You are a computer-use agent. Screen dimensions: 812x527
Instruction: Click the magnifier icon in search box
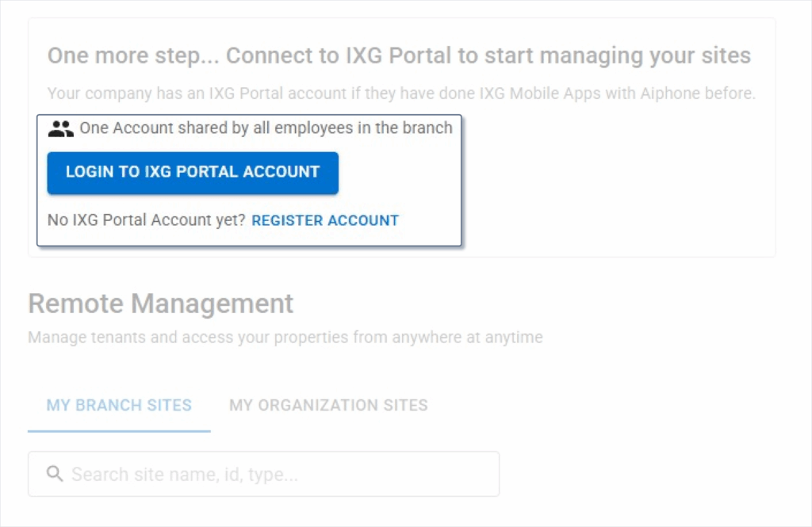[x=54, y=474]
